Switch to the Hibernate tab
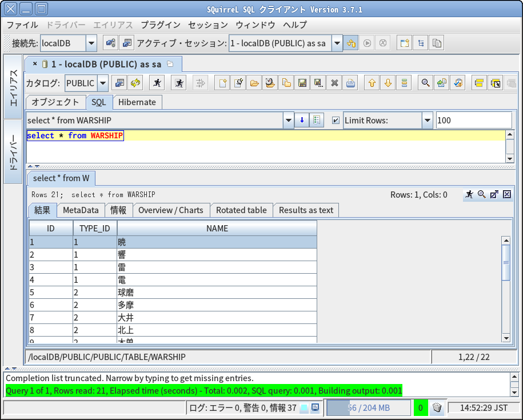The height and width of the screenshot is (420, 523). [137, 102]
